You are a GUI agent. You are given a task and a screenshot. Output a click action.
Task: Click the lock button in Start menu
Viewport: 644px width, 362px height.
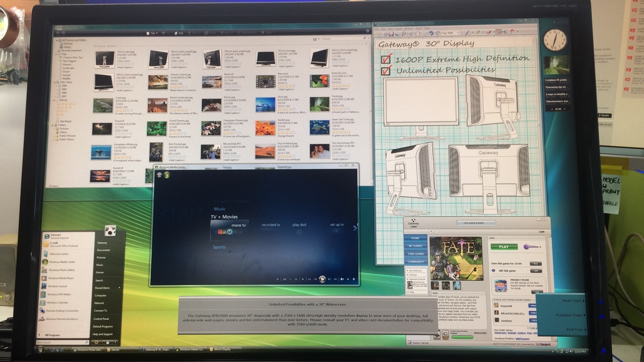(107, 342)
